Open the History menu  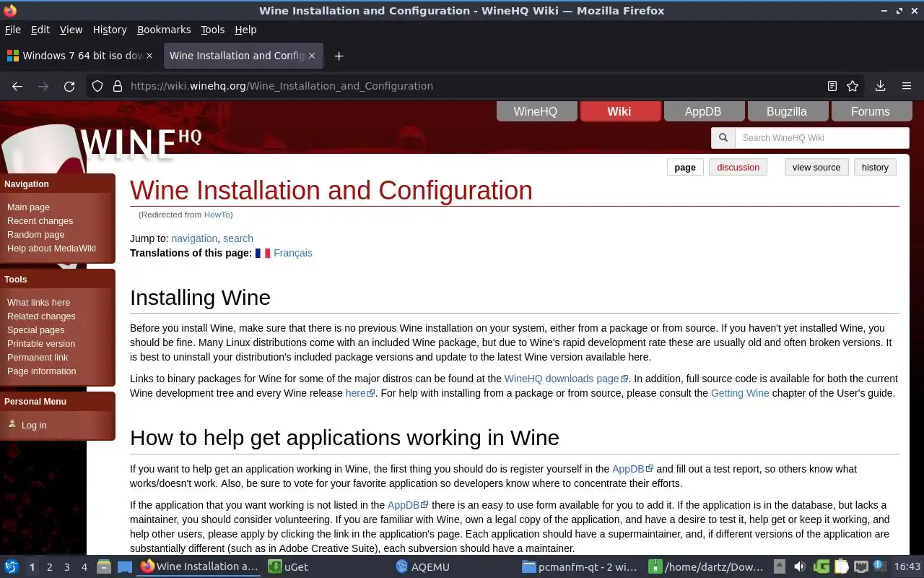(110, 30)
